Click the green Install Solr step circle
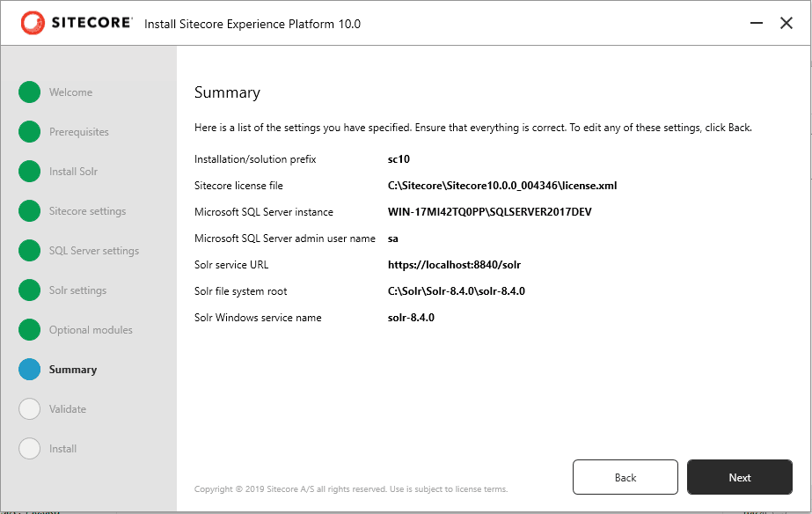 coord(30,172)
